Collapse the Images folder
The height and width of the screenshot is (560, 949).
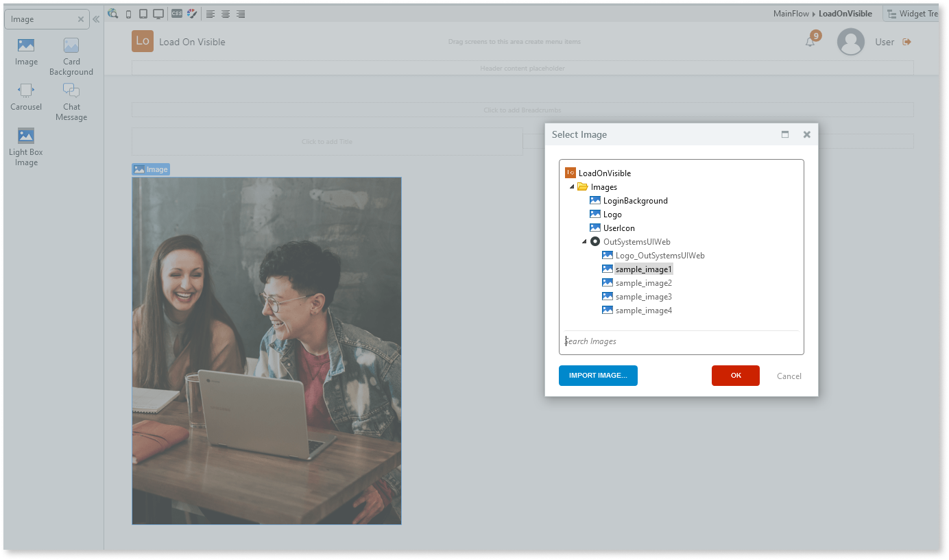tap(572, 186)
